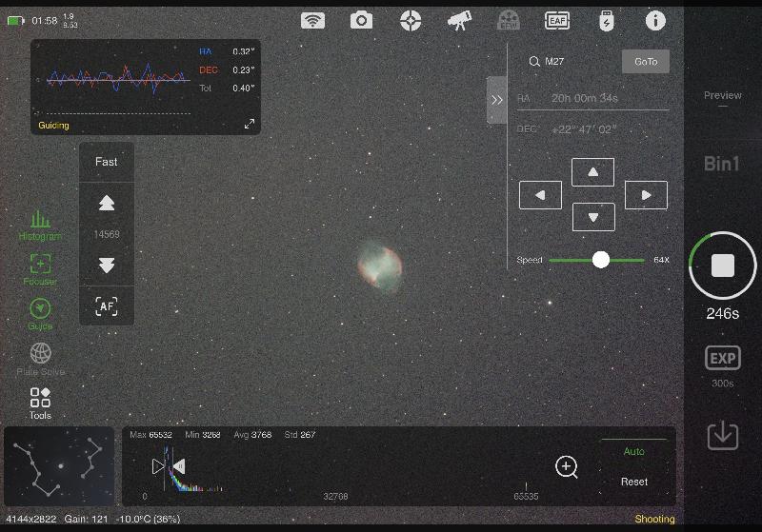The width and height of the screenshot is (762, 532).
Task: Open the Guide tool
Action: 40,315
